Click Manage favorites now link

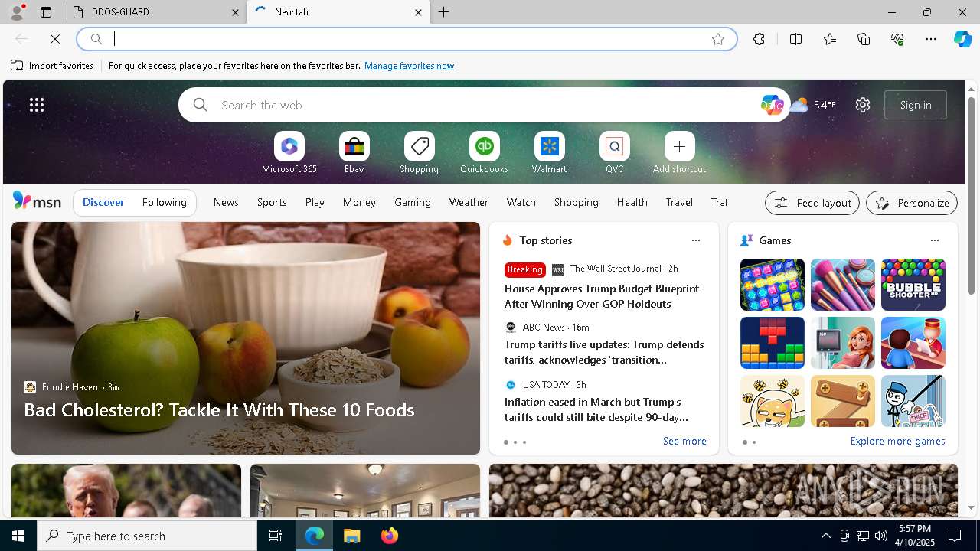409,66
